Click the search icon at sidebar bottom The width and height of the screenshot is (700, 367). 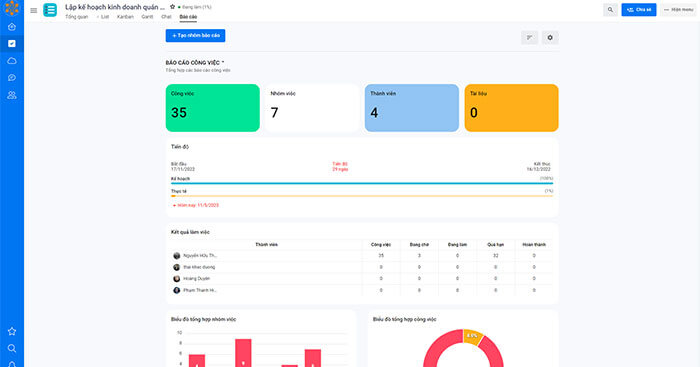click(x=12, y=348)
